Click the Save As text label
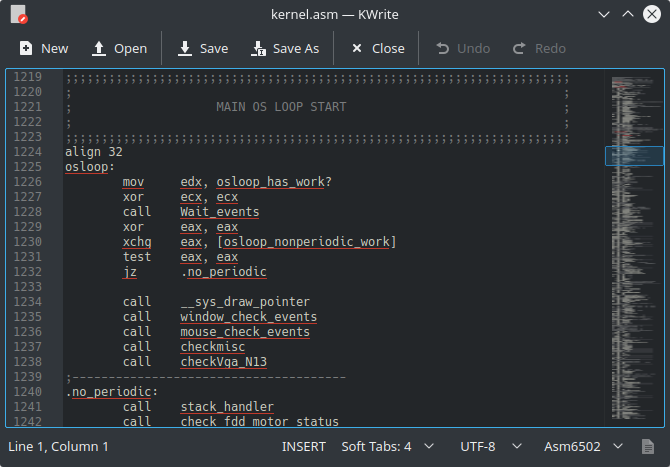 coord(296,48)
